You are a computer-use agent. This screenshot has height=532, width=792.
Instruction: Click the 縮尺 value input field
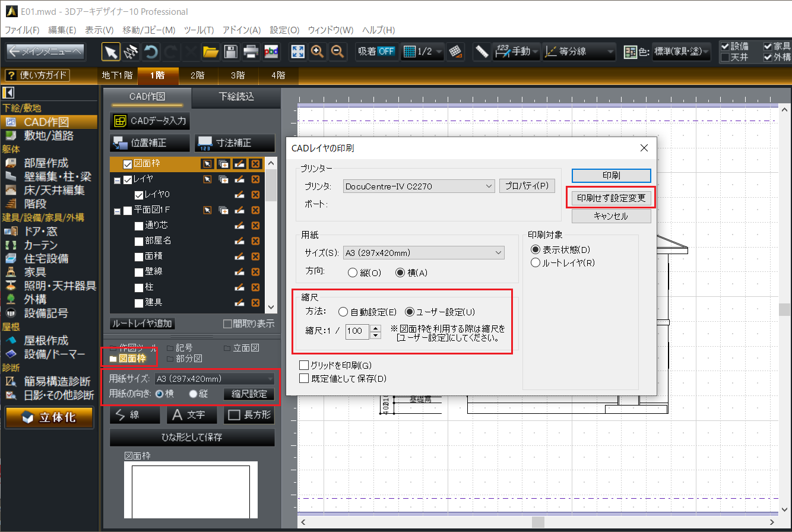[357, 331]
